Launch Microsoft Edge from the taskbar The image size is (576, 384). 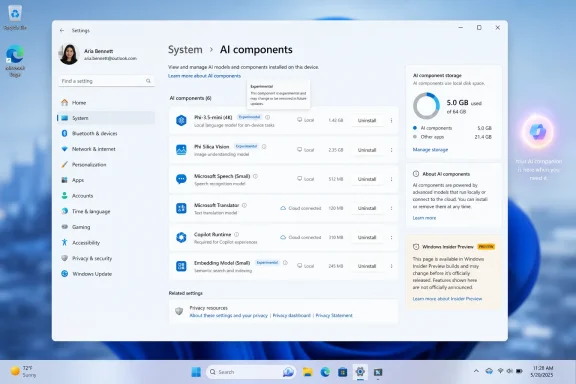coord(325,372)
